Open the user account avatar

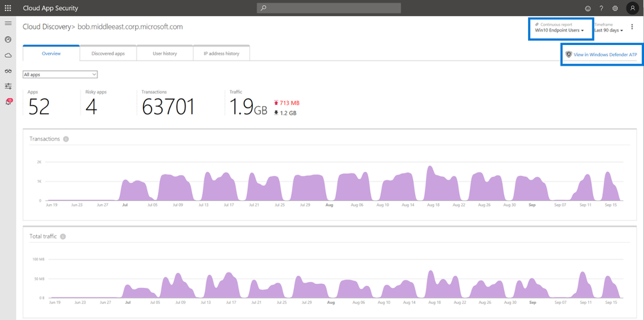[x=632, y=8]
